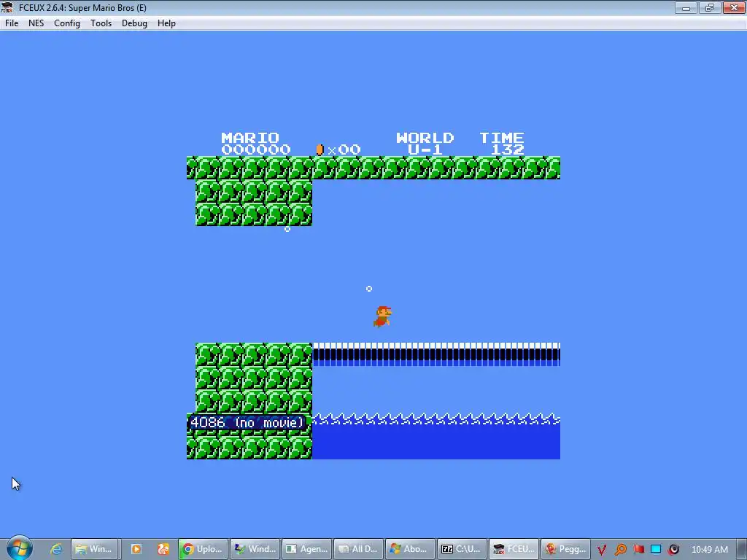Click the FCEUX taskbar button

click(x=514, y=549)
